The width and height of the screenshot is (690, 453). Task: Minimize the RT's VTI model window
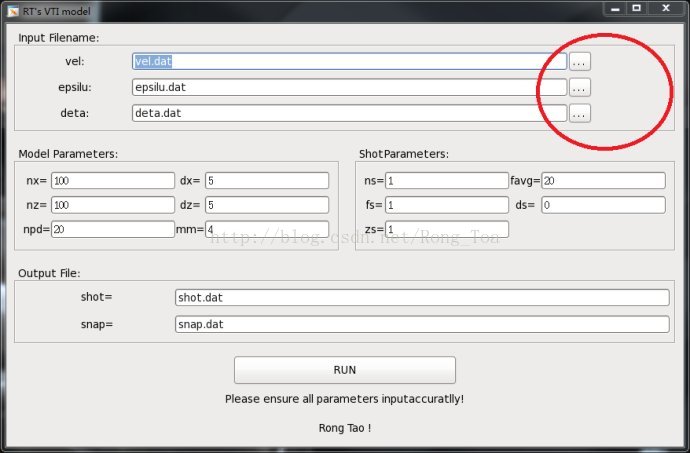616,9
